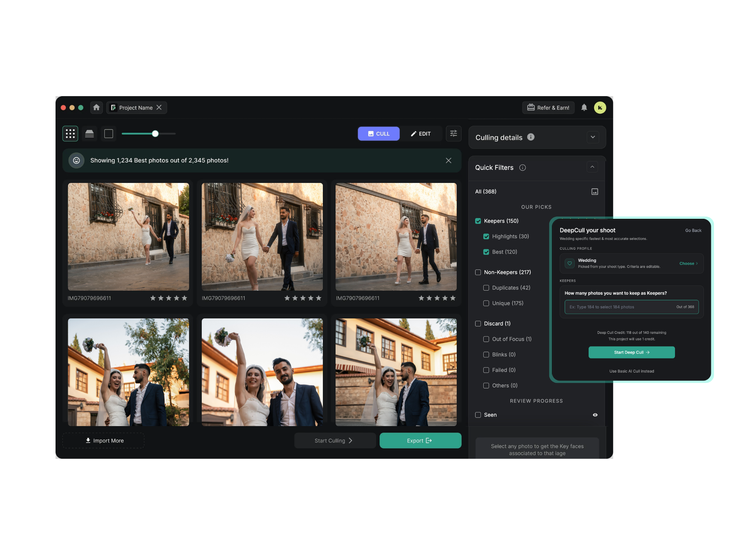Choose a different culling profile
756x555 pixels.
click(688, 264)
